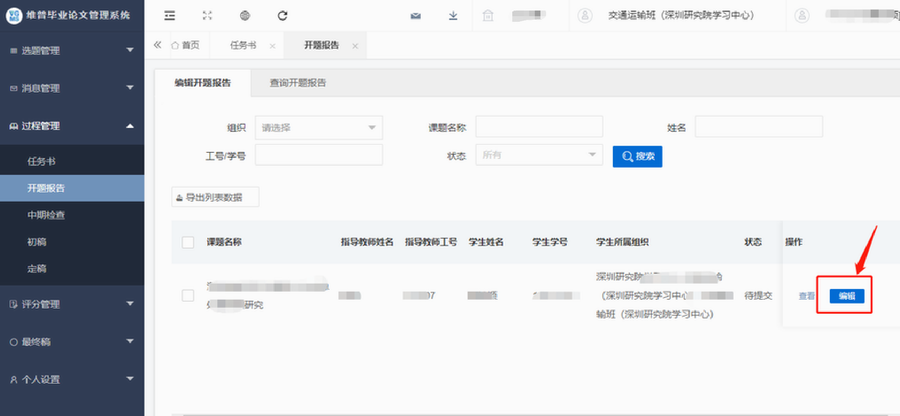Click the menu collapse icon in top bar

[x=169, y=15]
